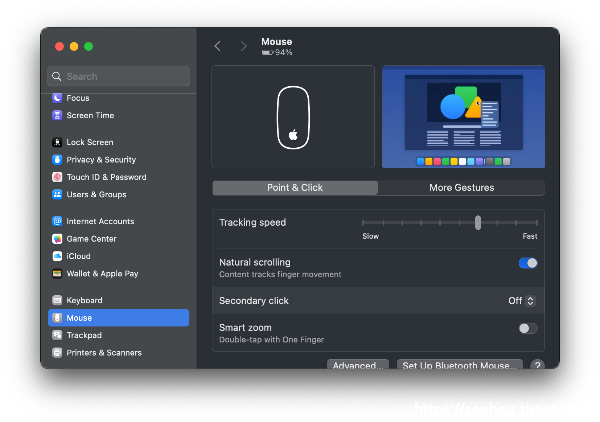The image size is (600, 422).
Task: Click the Lock Screen icon
Action: (57, 142)
